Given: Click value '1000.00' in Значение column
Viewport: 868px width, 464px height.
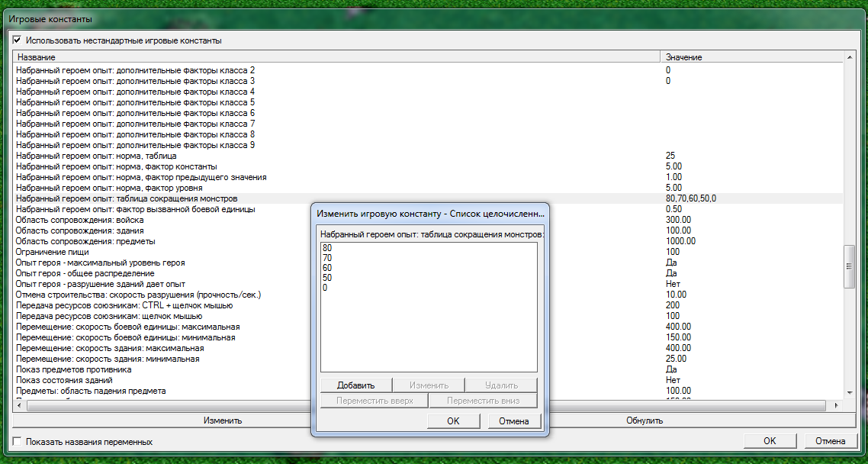Looking at the screenshot, I should (681, 241).
